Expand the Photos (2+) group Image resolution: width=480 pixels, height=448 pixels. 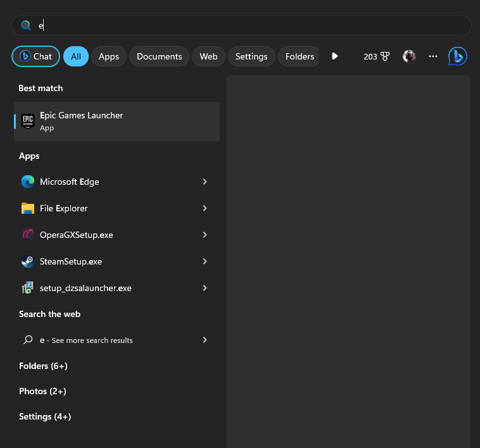coord(42,392)
